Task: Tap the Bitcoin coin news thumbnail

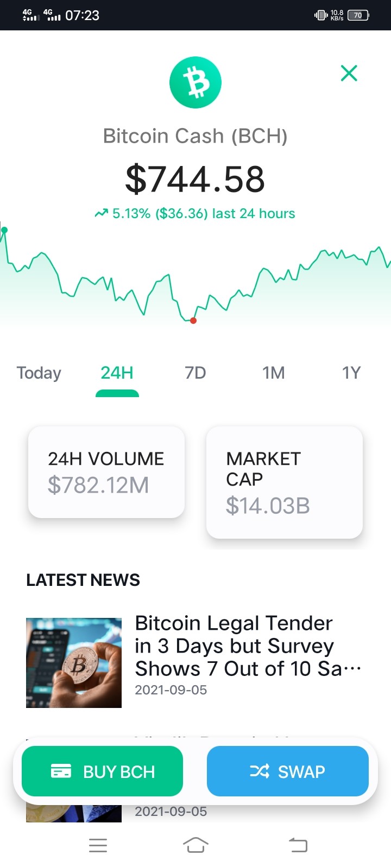Action: (x=74, y=662)
